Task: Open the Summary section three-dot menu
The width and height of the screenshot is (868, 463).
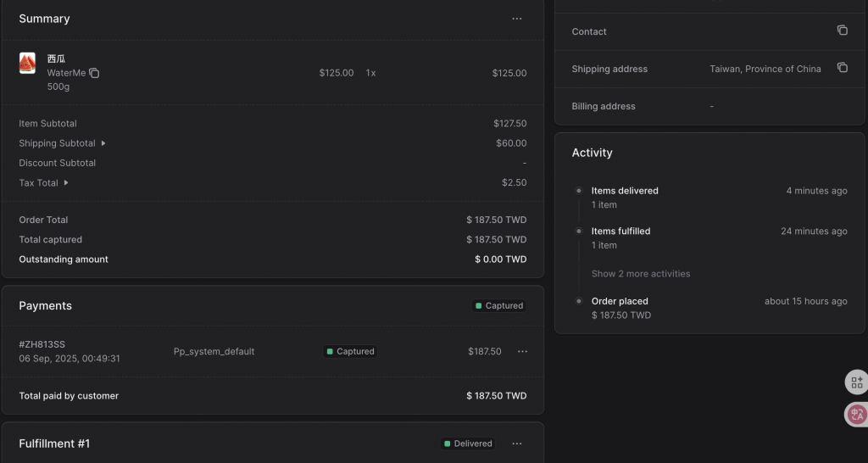Action: [x=517, y=19]
